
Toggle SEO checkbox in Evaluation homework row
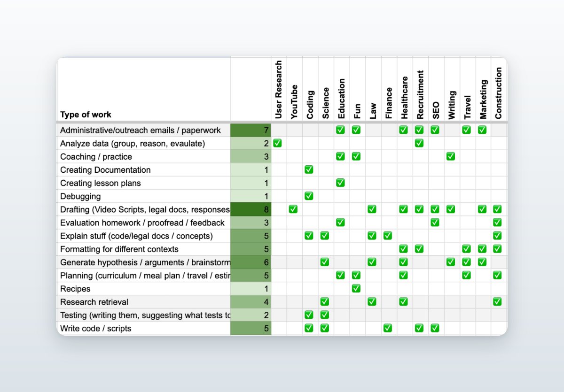click(x=435, y=222)
